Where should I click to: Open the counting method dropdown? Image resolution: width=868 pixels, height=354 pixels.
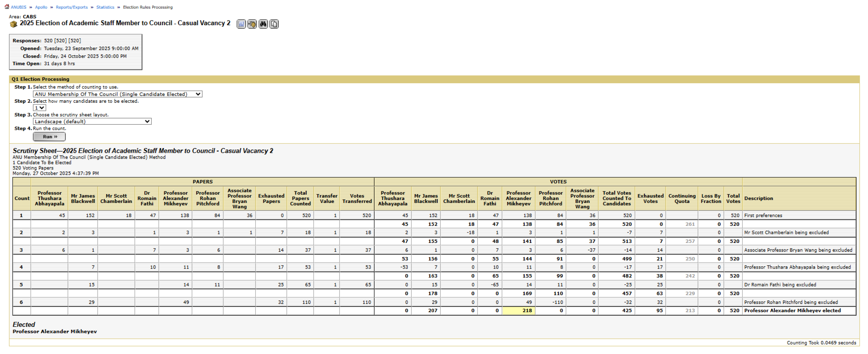pos(117,94)
